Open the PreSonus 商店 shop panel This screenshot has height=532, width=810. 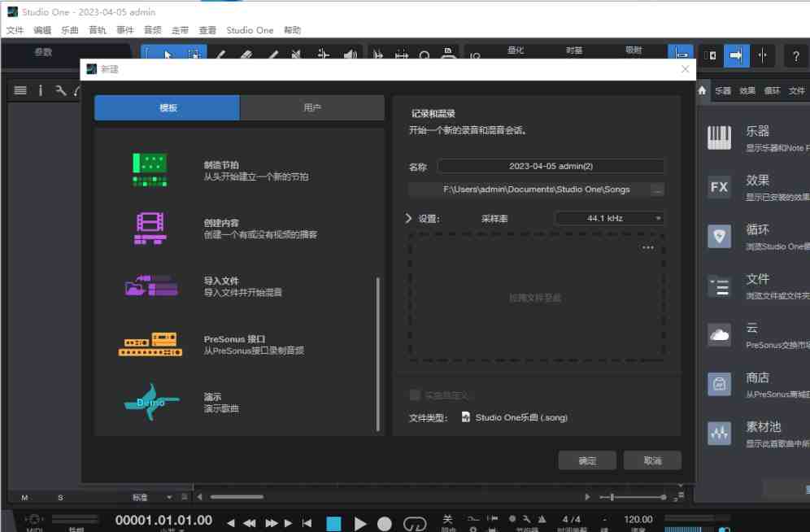tap(719, 382)
